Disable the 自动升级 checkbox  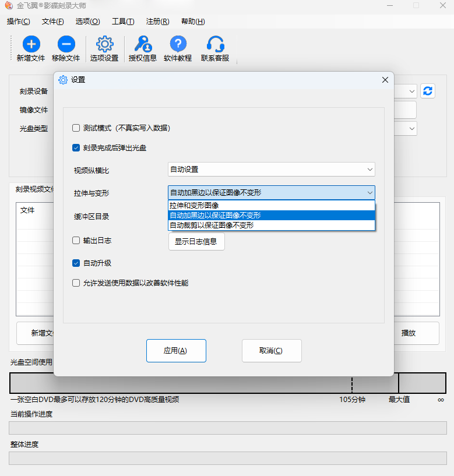[76, 263]
